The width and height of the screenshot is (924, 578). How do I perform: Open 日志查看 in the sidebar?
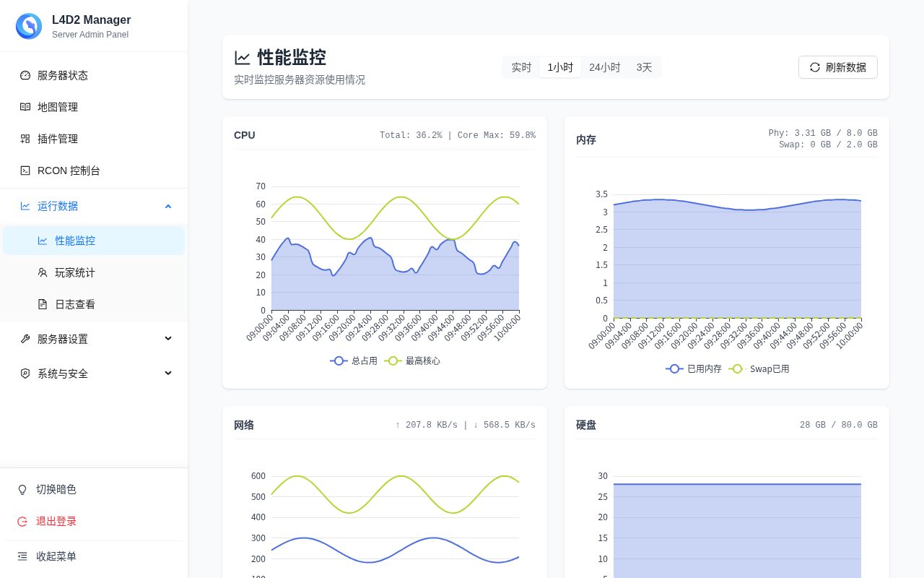[94, 304]
